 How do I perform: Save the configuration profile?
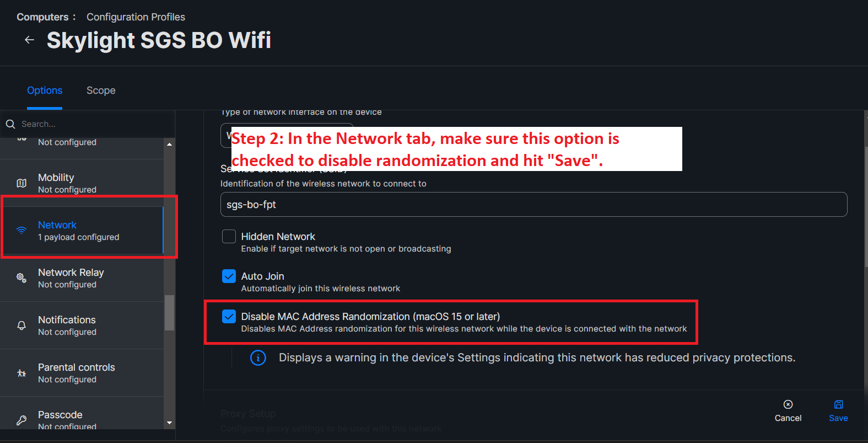[838, 411]
